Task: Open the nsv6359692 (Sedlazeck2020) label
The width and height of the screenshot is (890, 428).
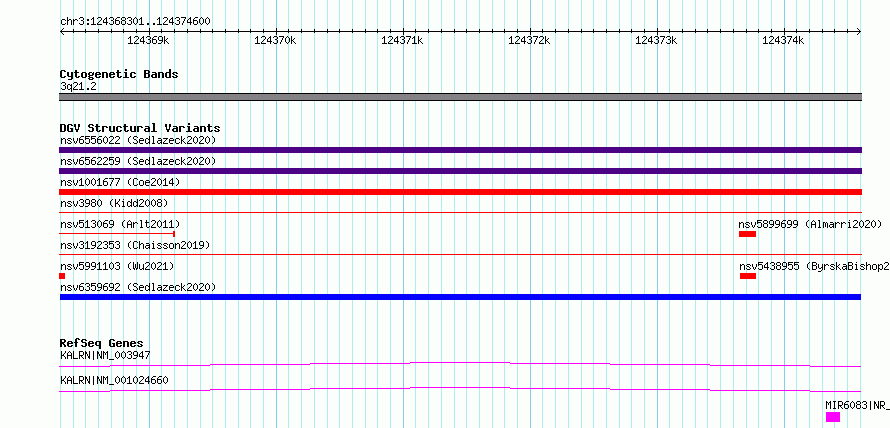Action: coord(138,287)
